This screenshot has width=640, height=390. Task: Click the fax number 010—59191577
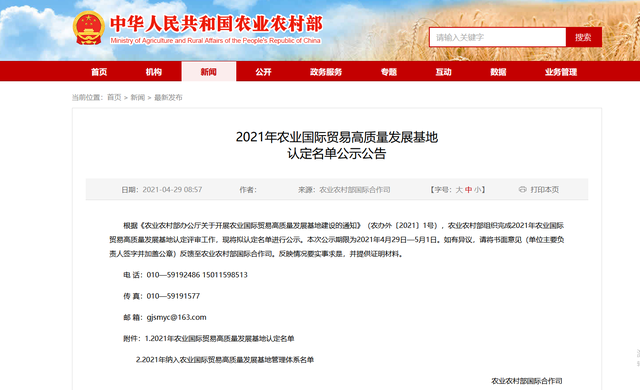[x=173, y=296]
